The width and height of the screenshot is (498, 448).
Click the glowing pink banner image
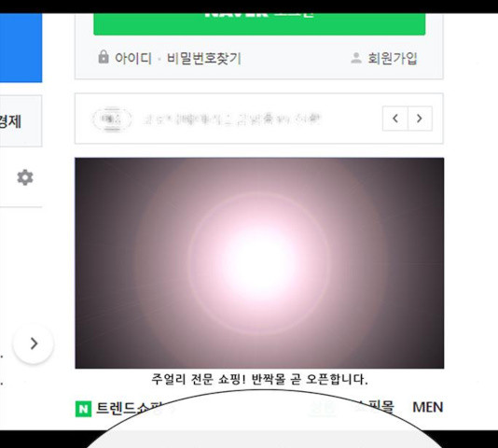pyautogui.click(x=259, y=263)
